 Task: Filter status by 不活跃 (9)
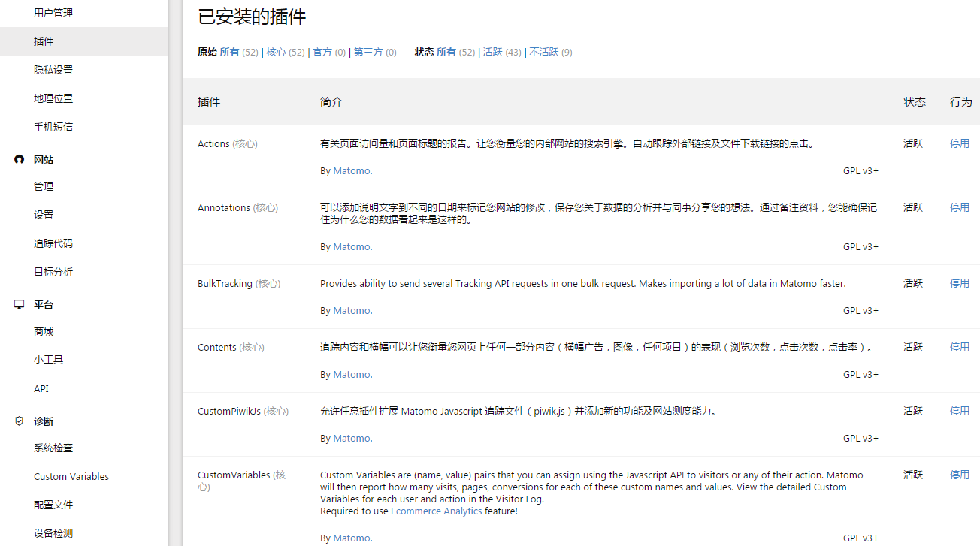pyautogui.click(x=551, y=52)
